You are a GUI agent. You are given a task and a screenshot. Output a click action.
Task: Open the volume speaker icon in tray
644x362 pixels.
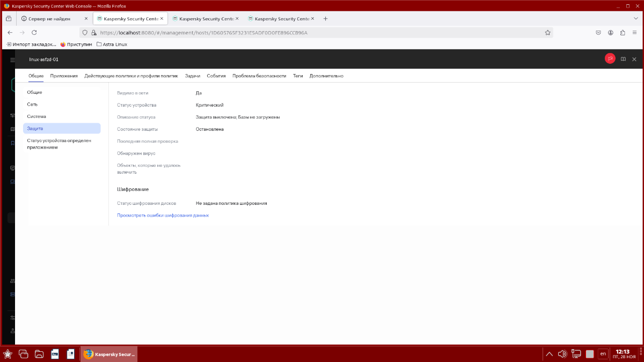pyautogui.click(x=562, y=354)
